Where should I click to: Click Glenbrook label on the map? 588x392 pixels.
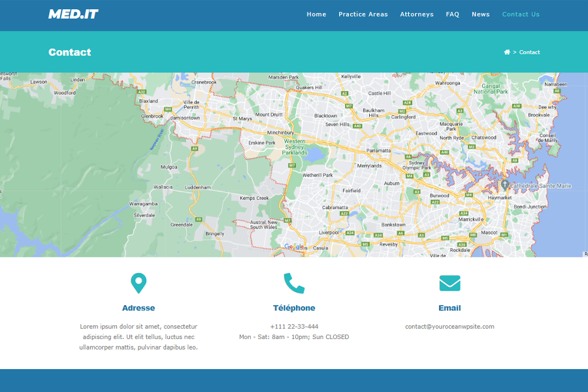coord(152,116)
